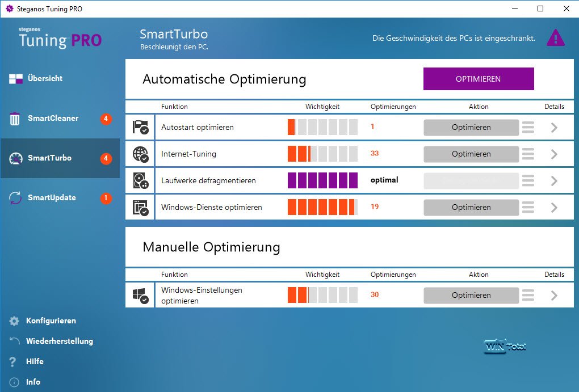Select the SmartTurbo section
Image resolution: width=579 pixels, height=392 pixels.
point(60,158)
